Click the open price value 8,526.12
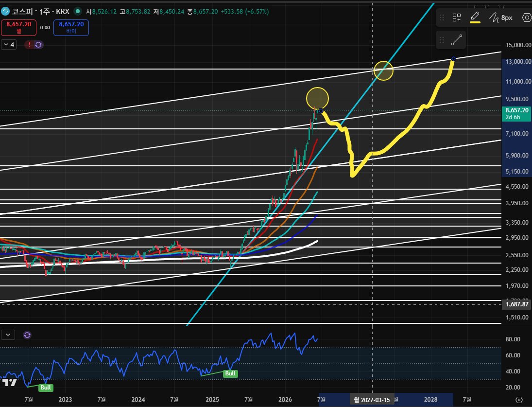The image size is (532, 407). click(x=104, y=12)
